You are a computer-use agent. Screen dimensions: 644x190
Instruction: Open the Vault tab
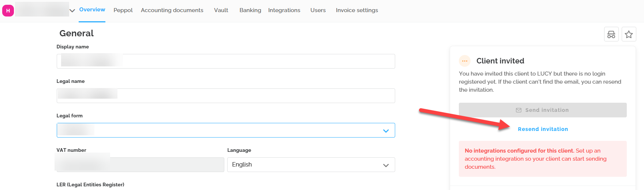tap(221, 10)
